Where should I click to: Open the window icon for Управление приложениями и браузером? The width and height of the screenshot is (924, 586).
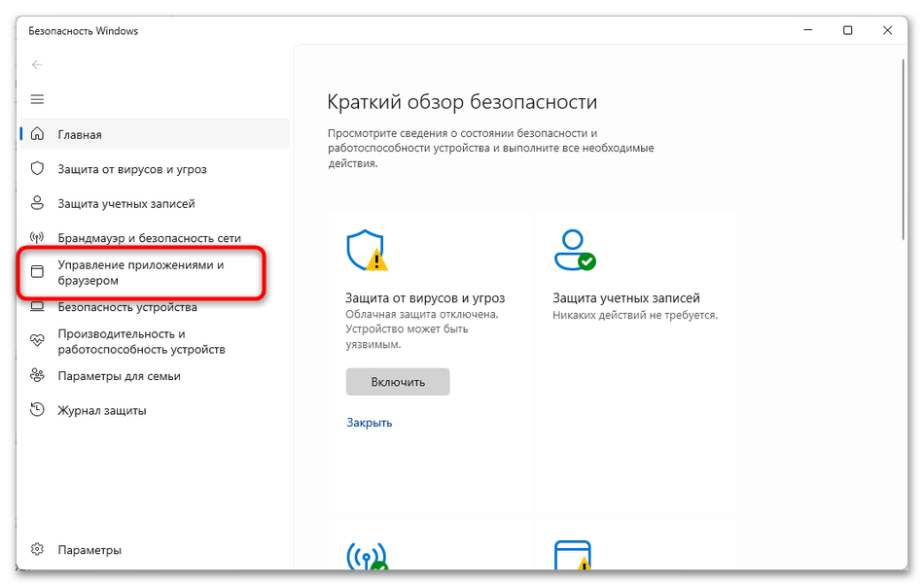(37, 271)
